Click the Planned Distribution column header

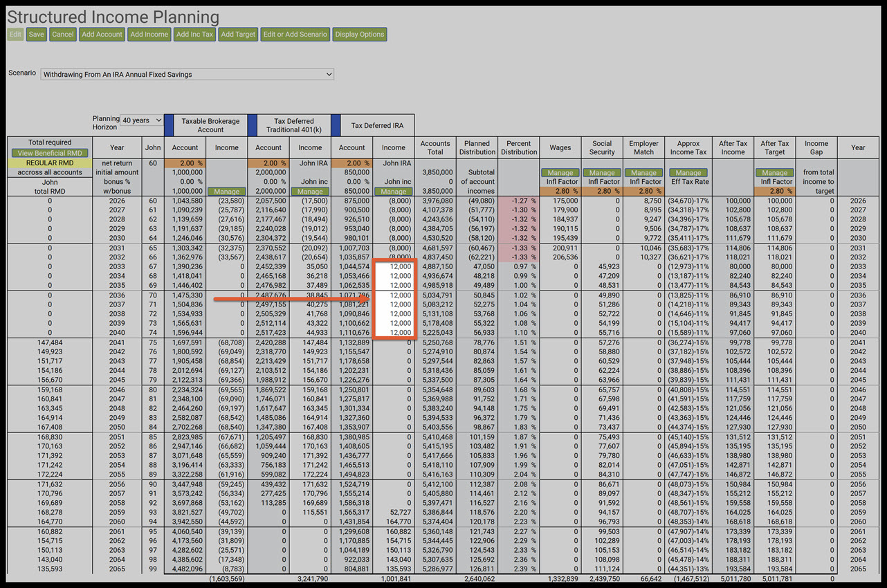point(477,147)
